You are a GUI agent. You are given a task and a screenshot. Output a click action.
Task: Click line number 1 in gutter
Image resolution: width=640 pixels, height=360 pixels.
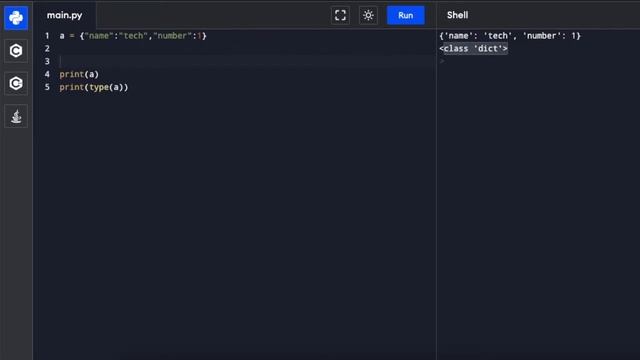coord(47,36)
